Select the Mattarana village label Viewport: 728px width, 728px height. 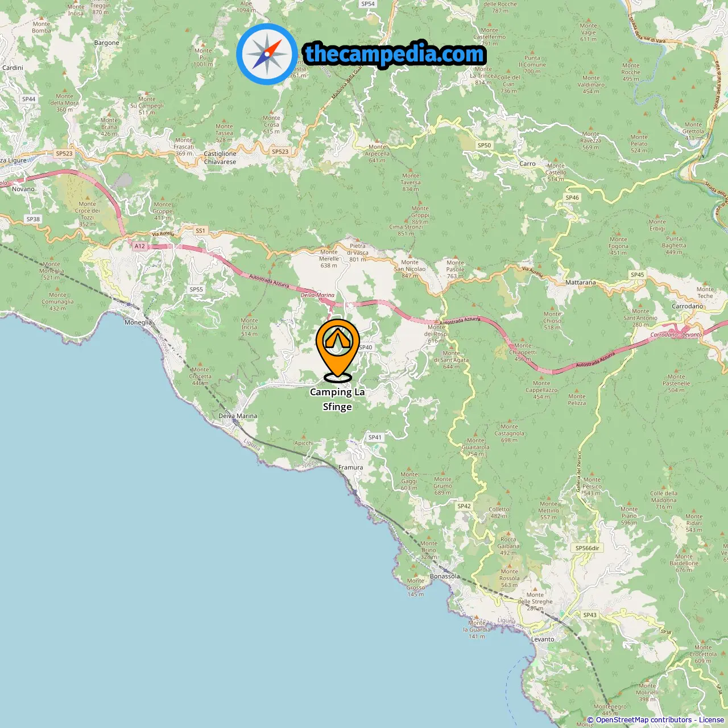(581, 283)
